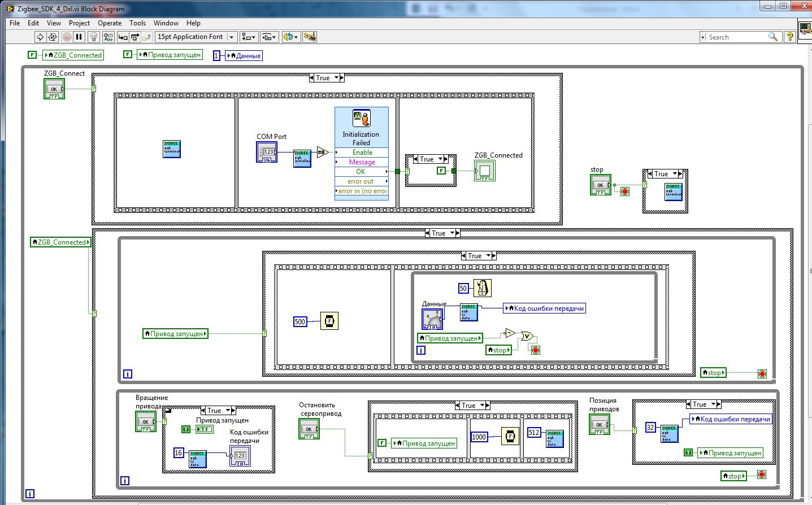
Task: Open the View menu
Action: coord(54,23)
